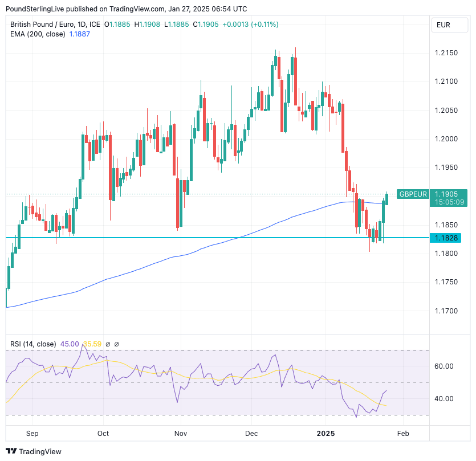Viewport: 476px width, 461px height.
Task: Click the 1.1950 price axis label
Action: click(x=446, y=167)
